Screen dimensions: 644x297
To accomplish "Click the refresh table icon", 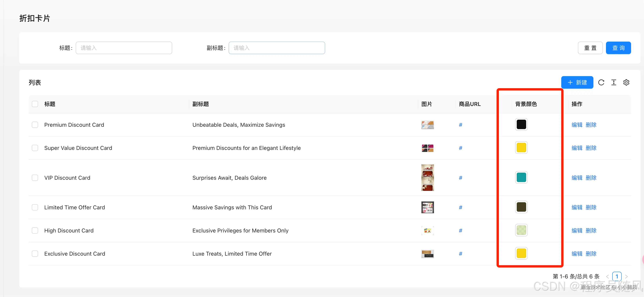I will click(601, 83).
